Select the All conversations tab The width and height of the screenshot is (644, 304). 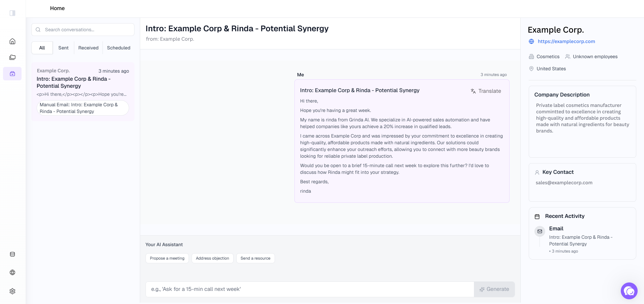pyautogui.click(x=42, y=48)
